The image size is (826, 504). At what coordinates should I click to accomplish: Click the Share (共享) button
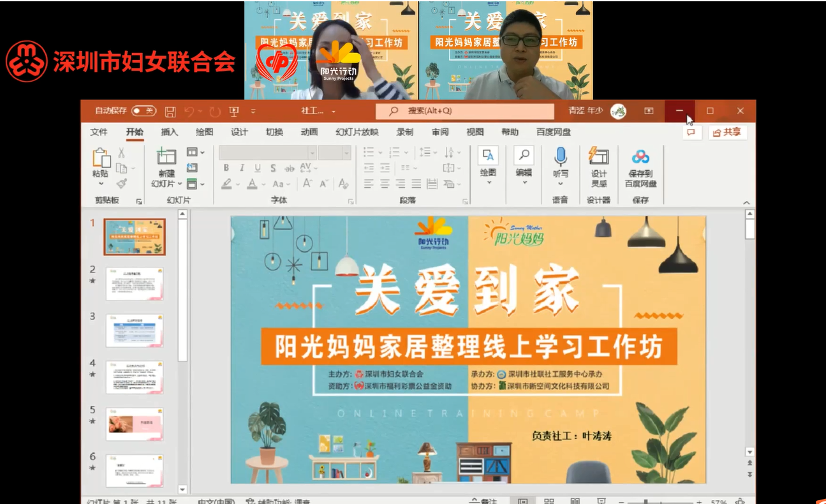(727, 132)
